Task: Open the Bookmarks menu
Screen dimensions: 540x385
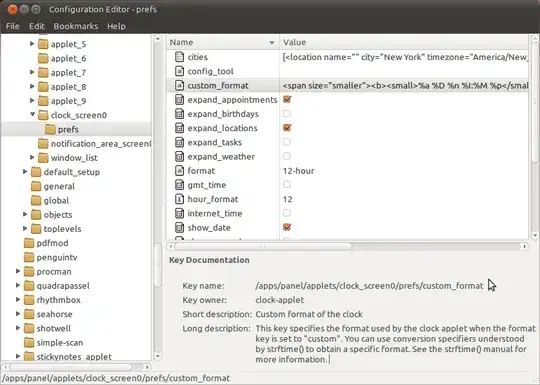Action: click(76, 26)
